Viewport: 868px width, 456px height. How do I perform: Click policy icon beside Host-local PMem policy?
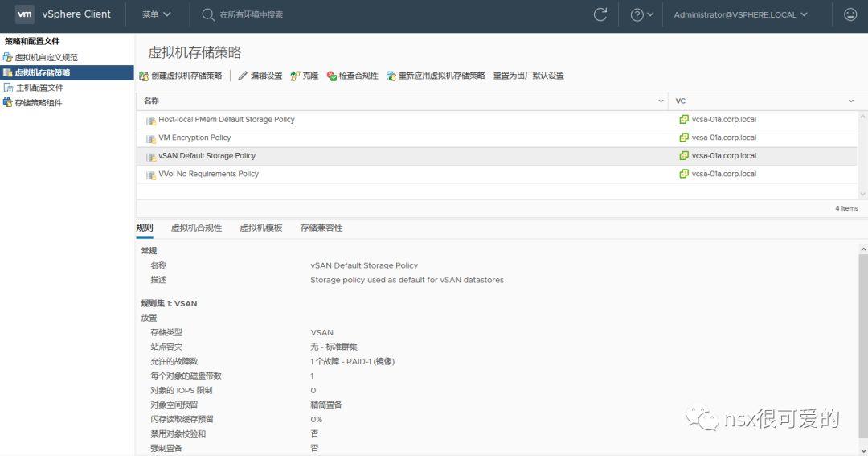click(x=150, y=121)
